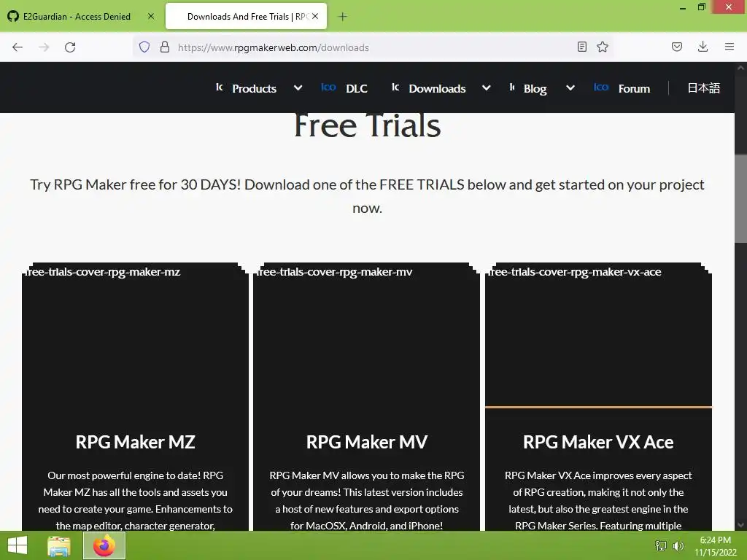Click the RPG Maker MV cover image
The image size is (747, 560).
(x=366, y=335)
